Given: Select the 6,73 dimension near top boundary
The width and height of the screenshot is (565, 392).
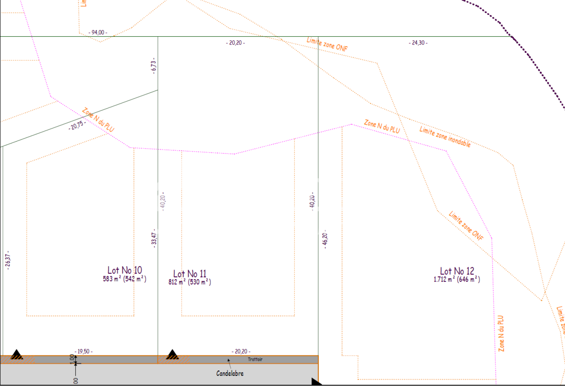Looking at the screenshot, I should pos(153,66).
